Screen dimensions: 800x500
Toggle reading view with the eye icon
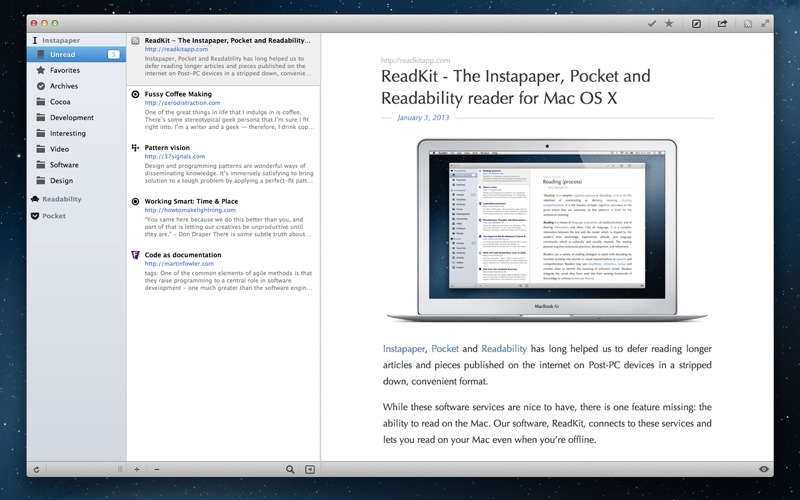pos(764,469)
